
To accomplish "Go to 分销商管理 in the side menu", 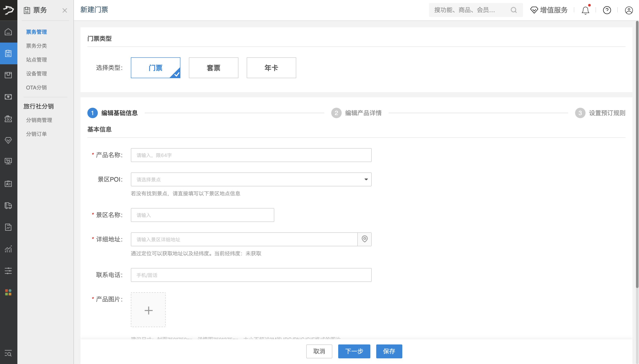I will [x=39, y=120].
